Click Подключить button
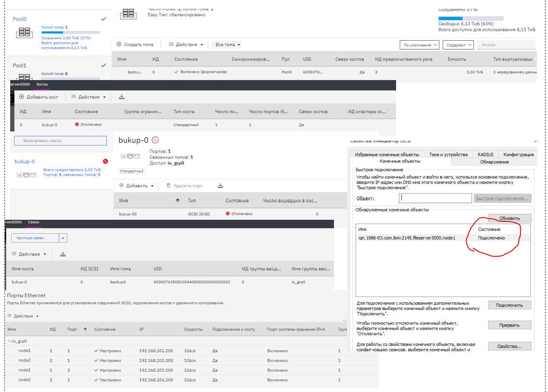 [510, 305]
